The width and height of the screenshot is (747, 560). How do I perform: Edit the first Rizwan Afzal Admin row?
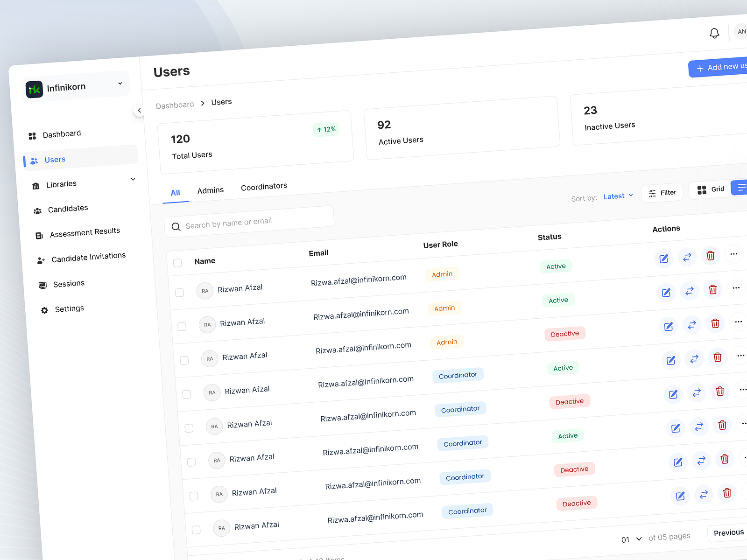pyautogui.click(x=663, y=259)
